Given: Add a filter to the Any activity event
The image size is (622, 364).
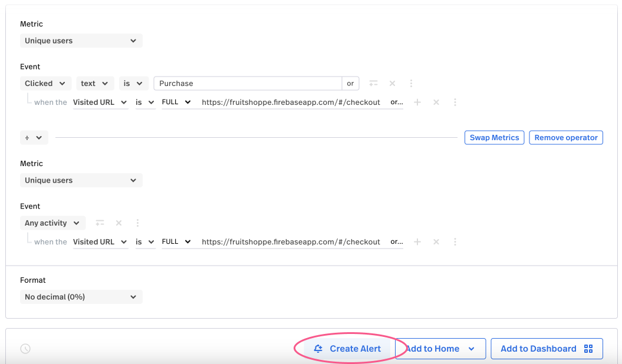Looking at the screenshot, I should (x=100, y=223).
